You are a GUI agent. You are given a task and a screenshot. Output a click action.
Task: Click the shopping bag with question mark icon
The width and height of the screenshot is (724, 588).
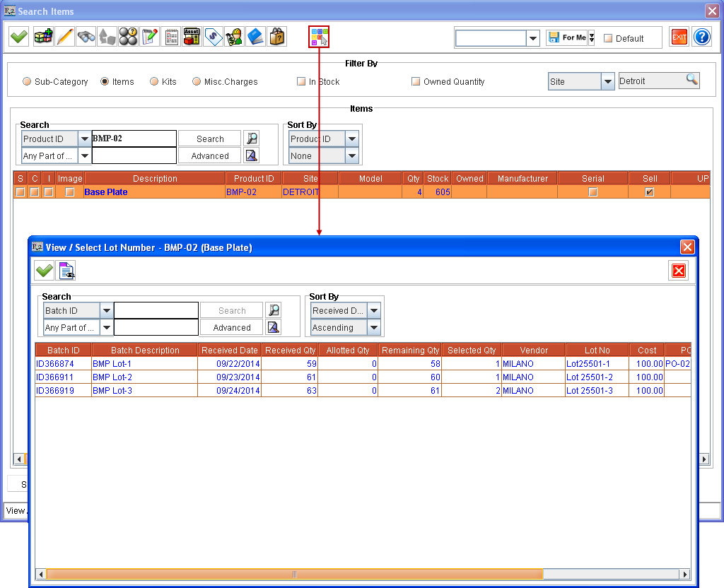(276, 36)
